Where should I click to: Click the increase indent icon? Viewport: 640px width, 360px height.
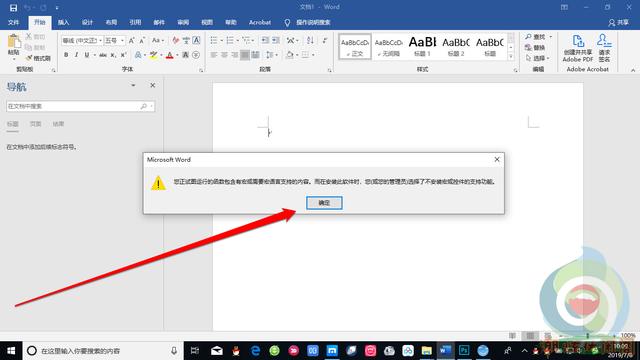(x=276, y=40)
